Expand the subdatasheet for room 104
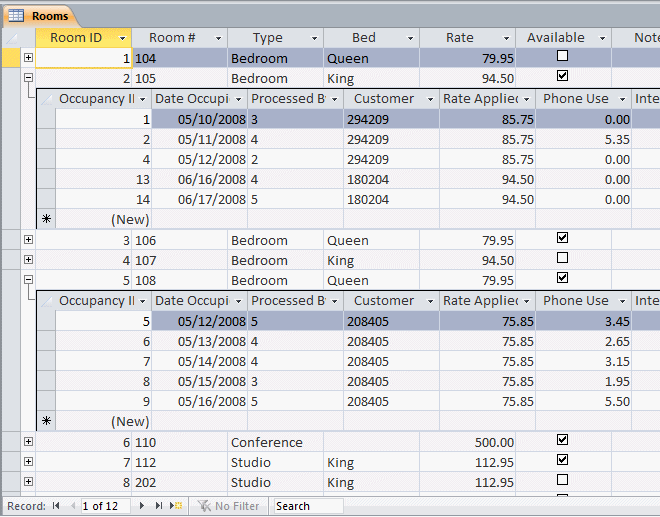 tap(28, 57)
